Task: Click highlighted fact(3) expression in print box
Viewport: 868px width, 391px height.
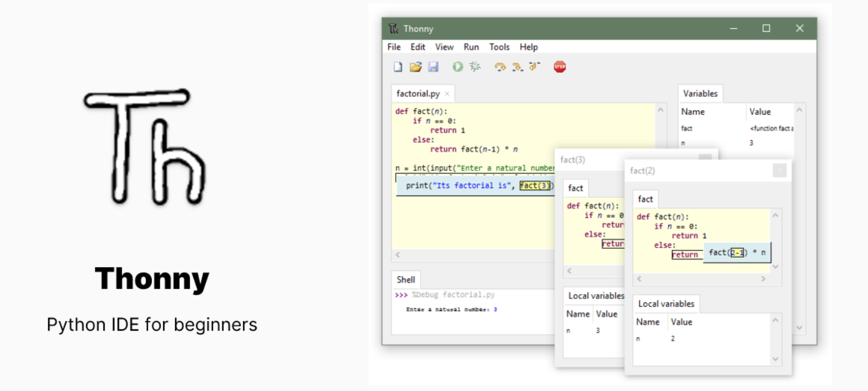Action: point(534,185)
